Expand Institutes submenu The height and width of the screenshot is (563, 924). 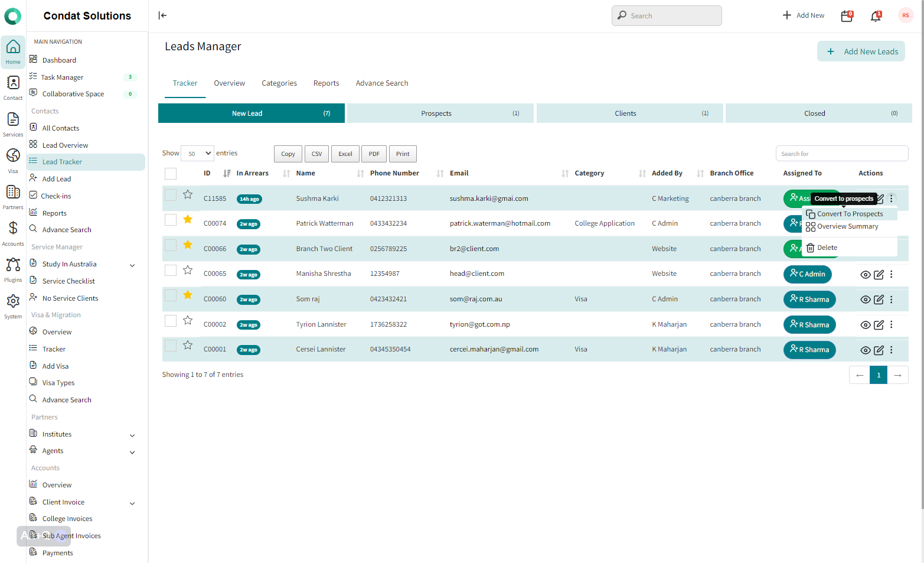(132, 435)
